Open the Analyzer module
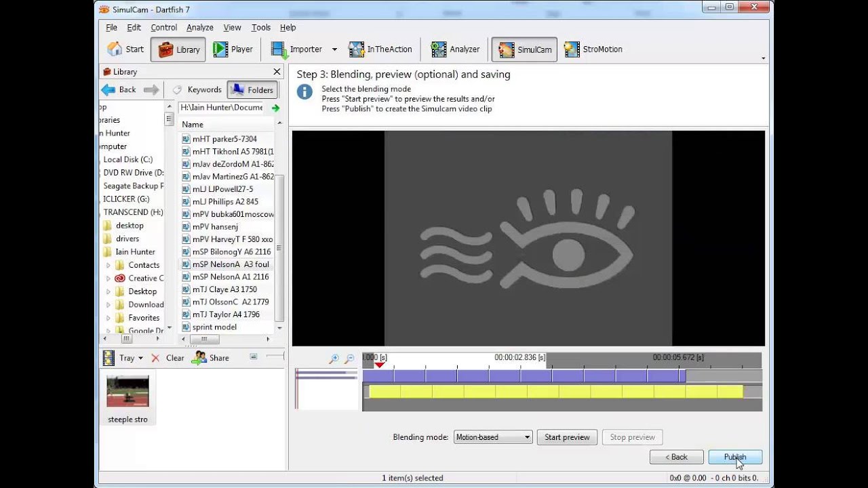868x488 pixels. pos(455,49)
